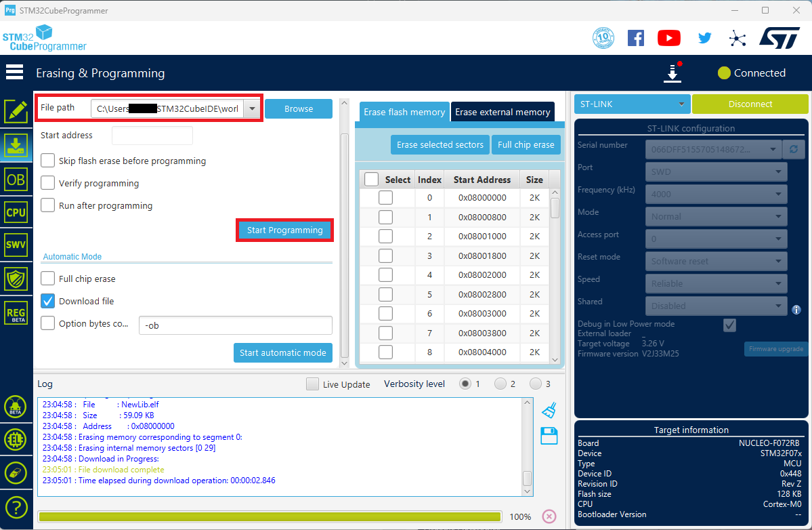Open the beta bug log icon

(x=16, y=407)
